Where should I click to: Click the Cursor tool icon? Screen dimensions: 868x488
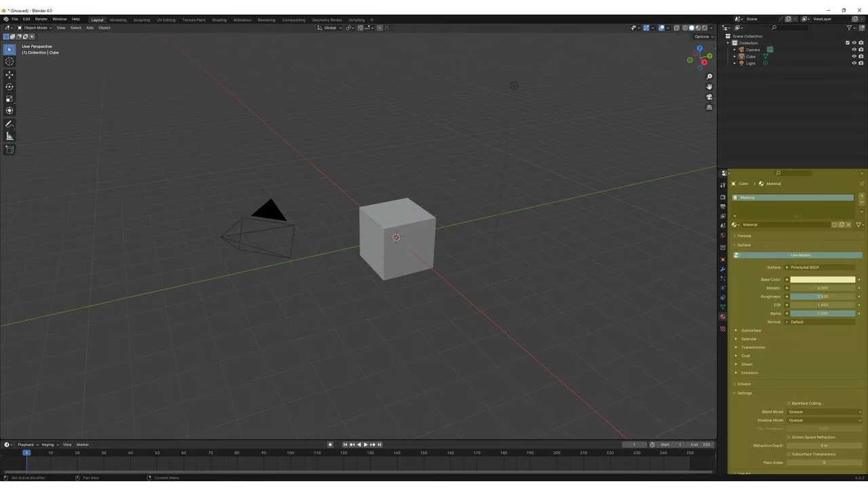[x=9, y=62]
